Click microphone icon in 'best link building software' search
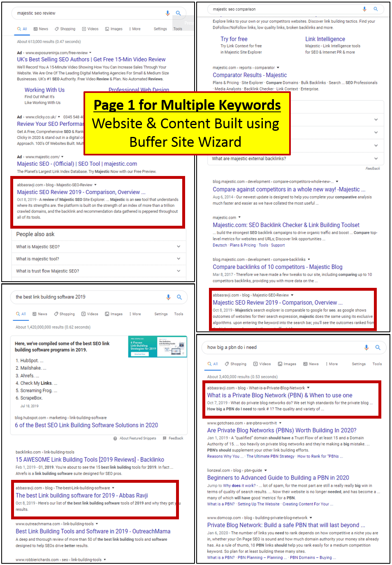 pyautogui.click(x=168, y=297)
